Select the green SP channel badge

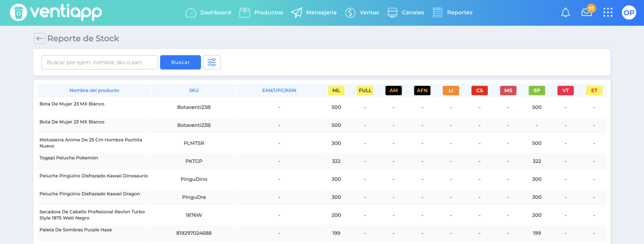click(x=537, y=90)
